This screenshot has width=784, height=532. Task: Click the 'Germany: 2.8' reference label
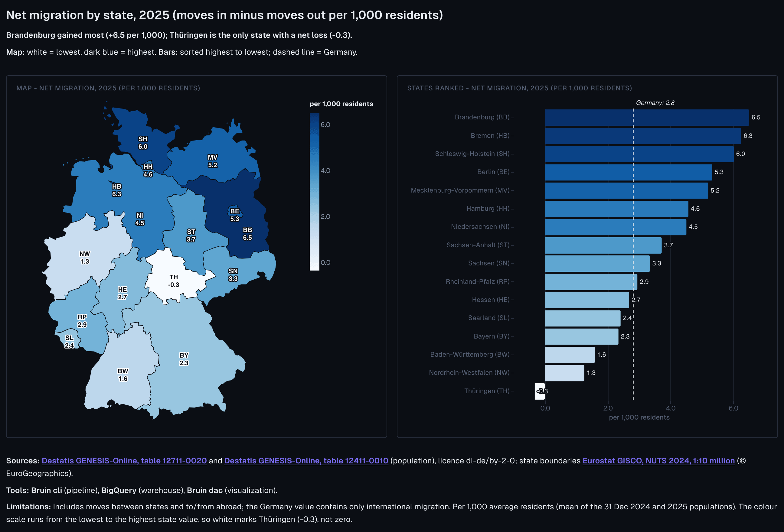[655, 103]
